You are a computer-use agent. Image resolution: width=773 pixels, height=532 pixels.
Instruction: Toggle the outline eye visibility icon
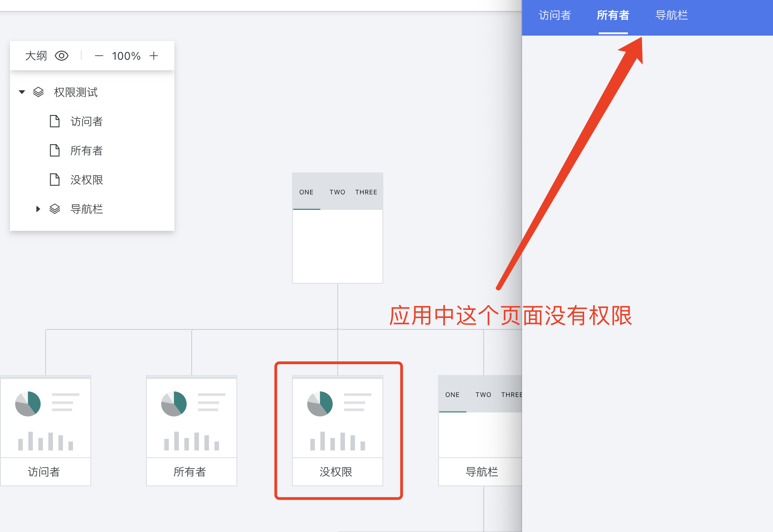[x=62, y=56]
